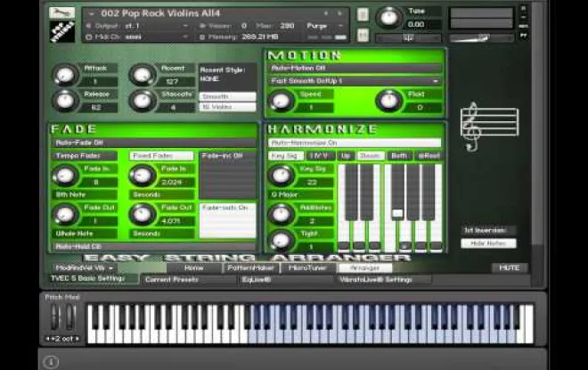
Task: Click the Tight knob in Harmonize
Action: pos(281,240)
